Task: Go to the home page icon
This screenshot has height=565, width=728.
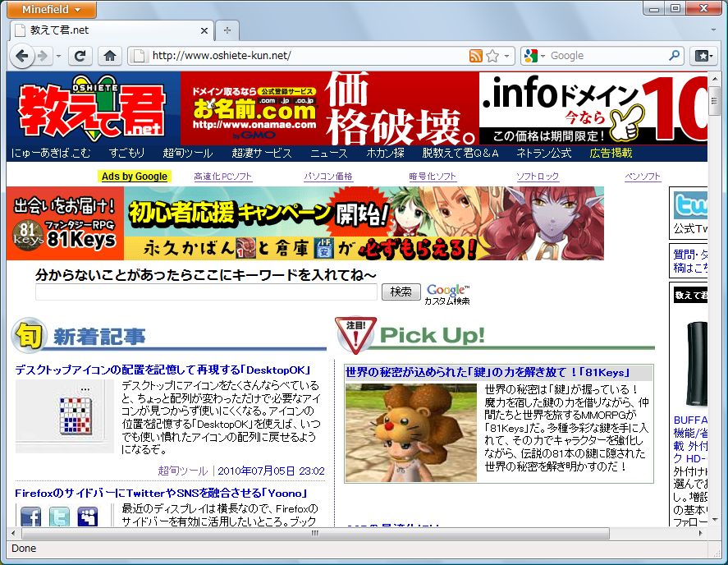Action: [x=110, y=56]
